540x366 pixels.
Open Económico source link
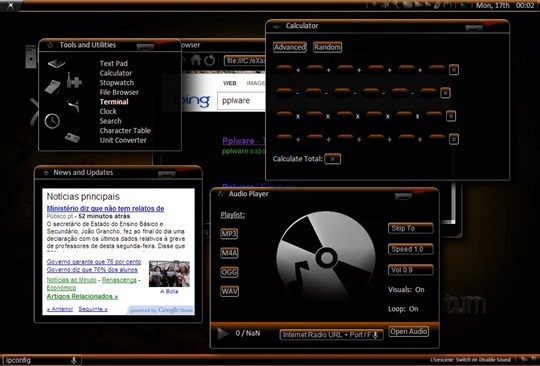point(61,288)
